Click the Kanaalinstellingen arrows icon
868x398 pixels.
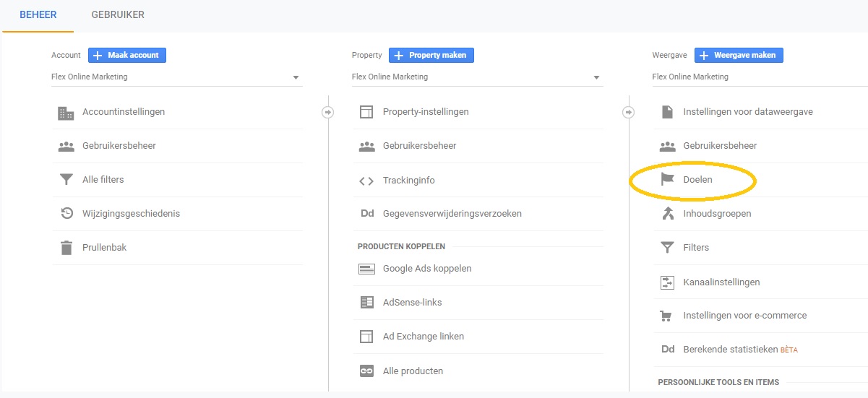pos(667,282)
